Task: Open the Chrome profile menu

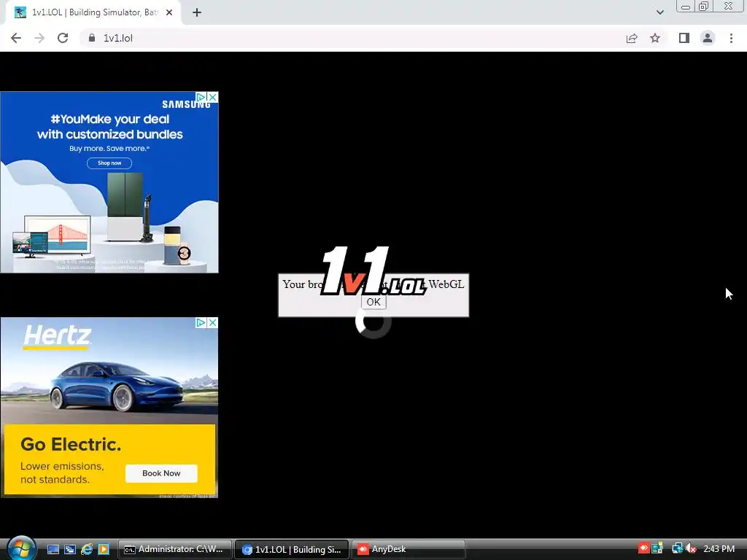Action: (x=708, y=38)
